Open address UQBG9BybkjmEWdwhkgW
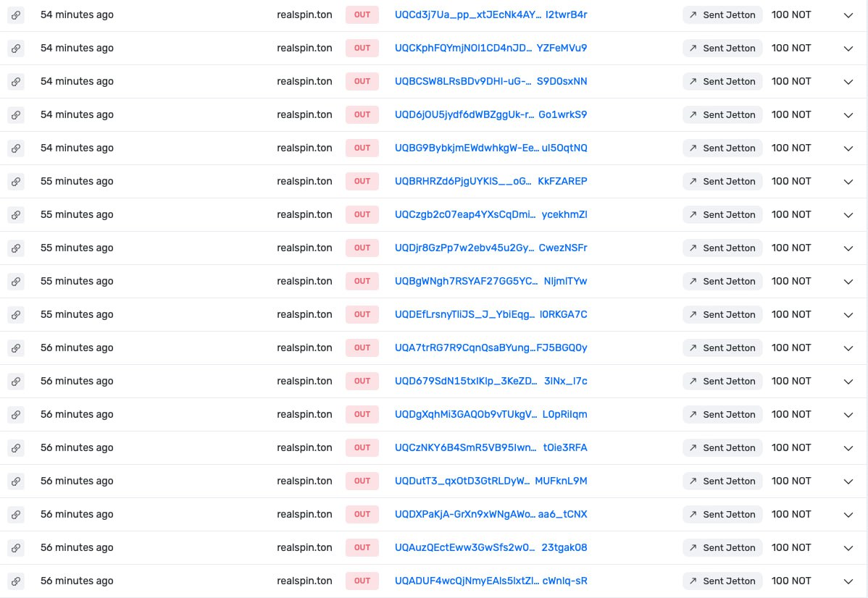 tap(491, 148)
